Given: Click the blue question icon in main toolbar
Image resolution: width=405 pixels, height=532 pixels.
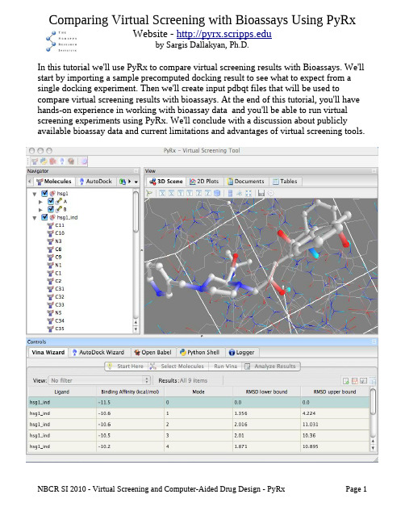Looking at the screenshot, I should (62, 161).
